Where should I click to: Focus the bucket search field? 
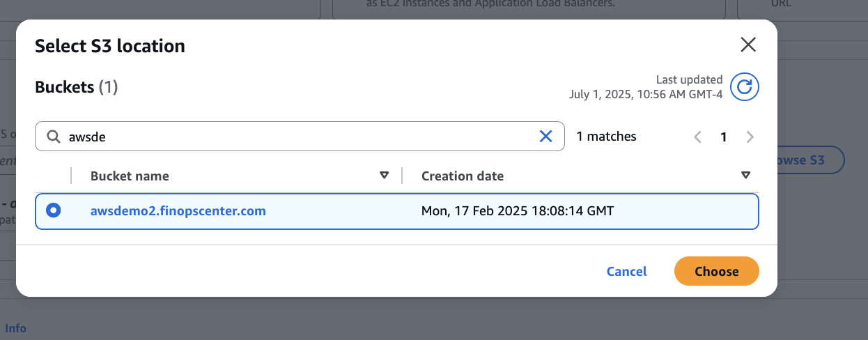[300, 137]
